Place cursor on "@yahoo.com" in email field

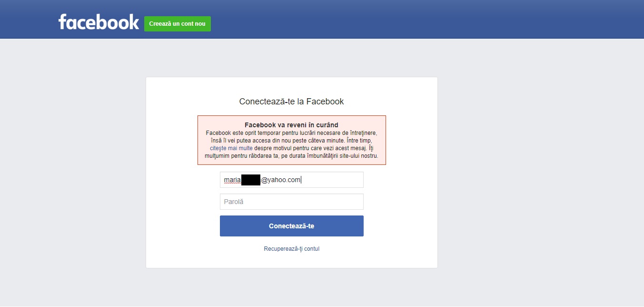[281, 180]
